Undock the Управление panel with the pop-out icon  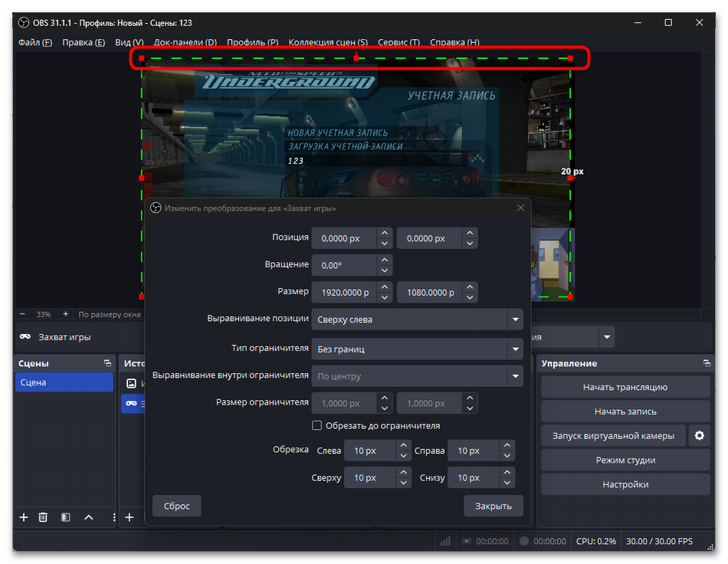tap(707, 363)
